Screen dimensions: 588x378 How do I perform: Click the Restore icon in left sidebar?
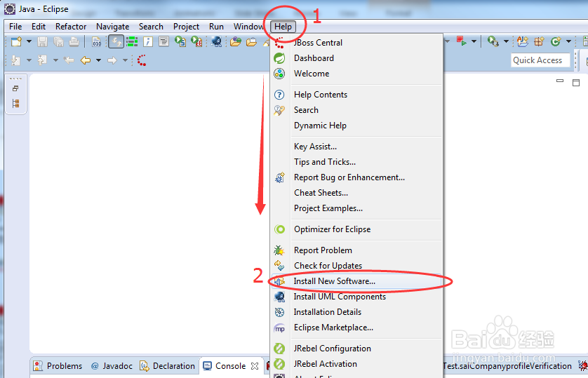pos(15,88)
